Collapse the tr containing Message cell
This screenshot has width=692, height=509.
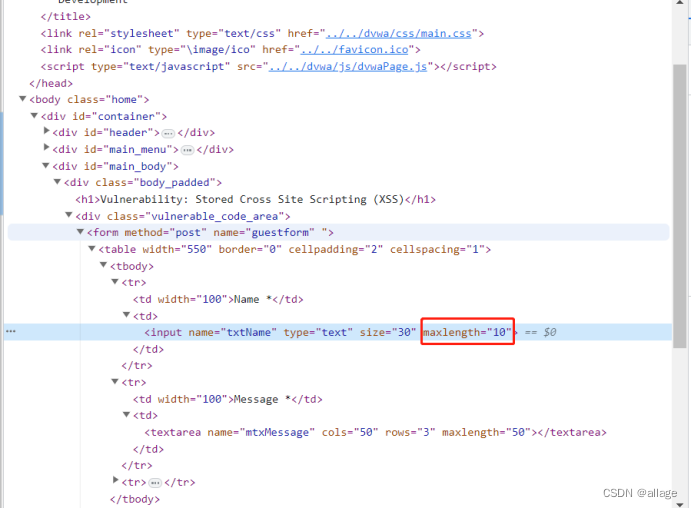[115, 381]
